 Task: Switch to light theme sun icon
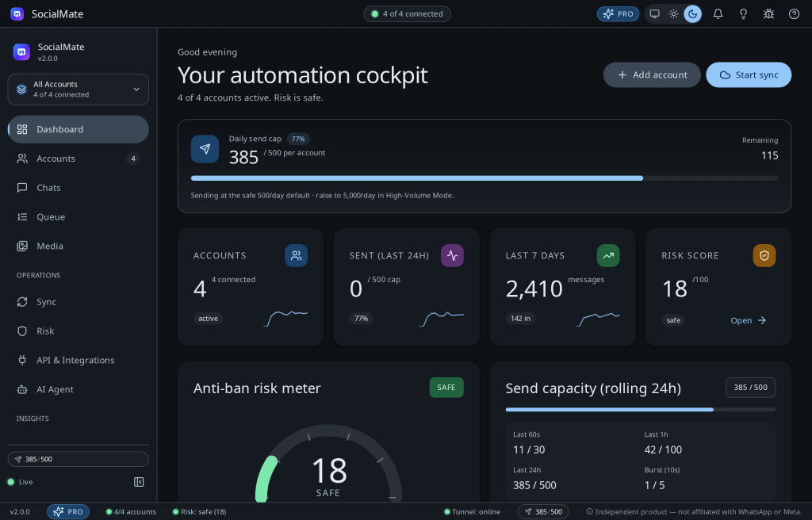click(674, 14)
